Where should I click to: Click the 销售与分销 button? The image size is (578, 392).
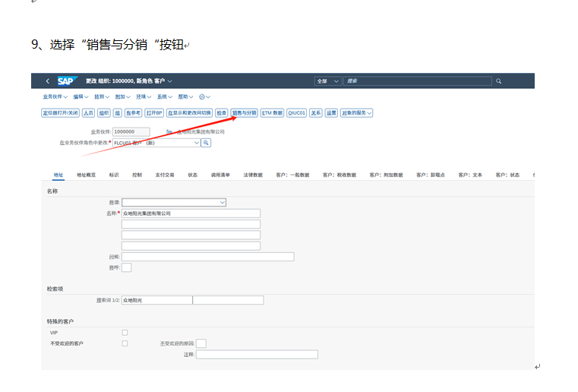click(x=244, y=112)
